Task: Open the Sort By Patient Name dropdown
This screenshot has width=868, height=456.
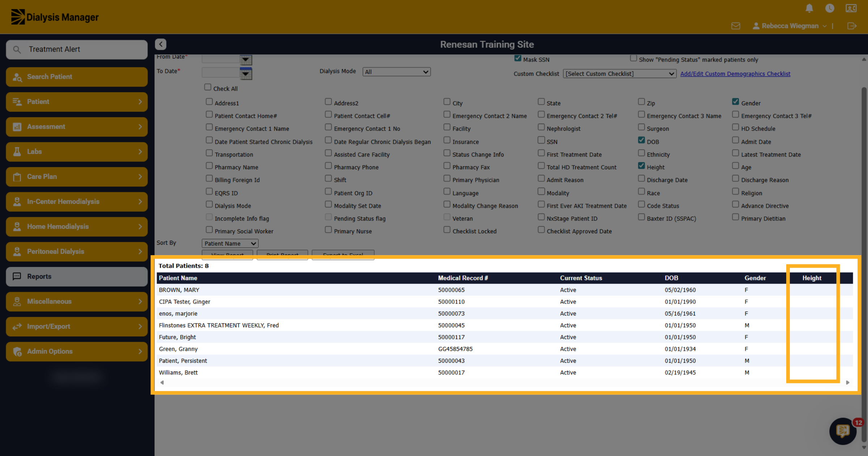Action: [230, 244]
